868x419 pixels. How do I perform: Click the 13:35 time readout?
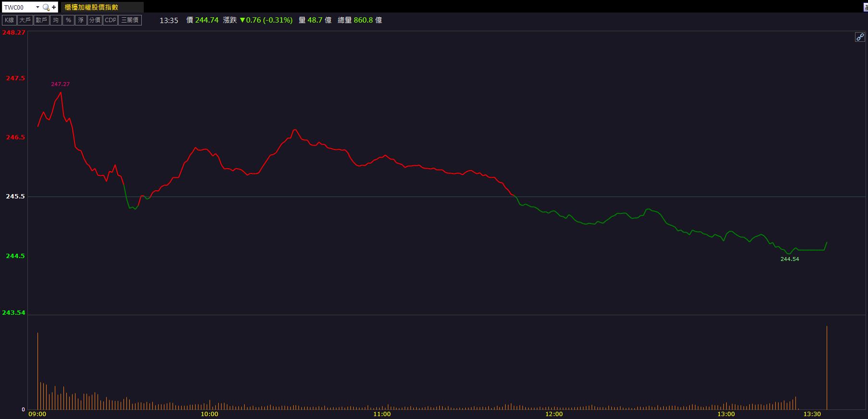(x=169, y=20)
